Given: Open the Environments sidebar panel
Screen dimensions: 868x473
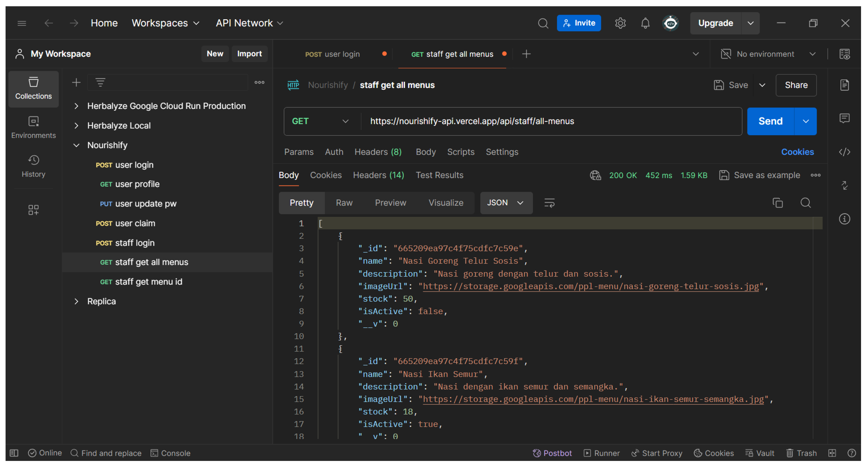Looking at the screenshot, I should click(33, 127).
